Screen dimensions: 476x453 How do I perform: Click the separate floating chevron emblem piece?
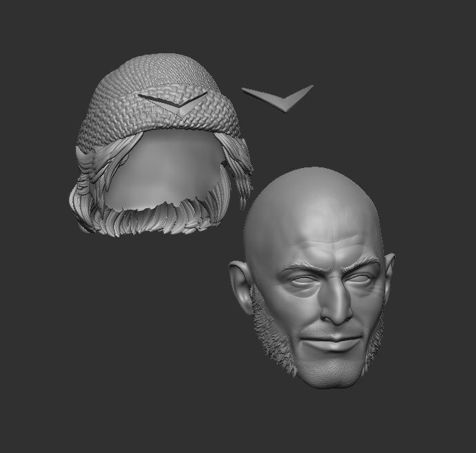pyautogui.click(x=279, y=98)
